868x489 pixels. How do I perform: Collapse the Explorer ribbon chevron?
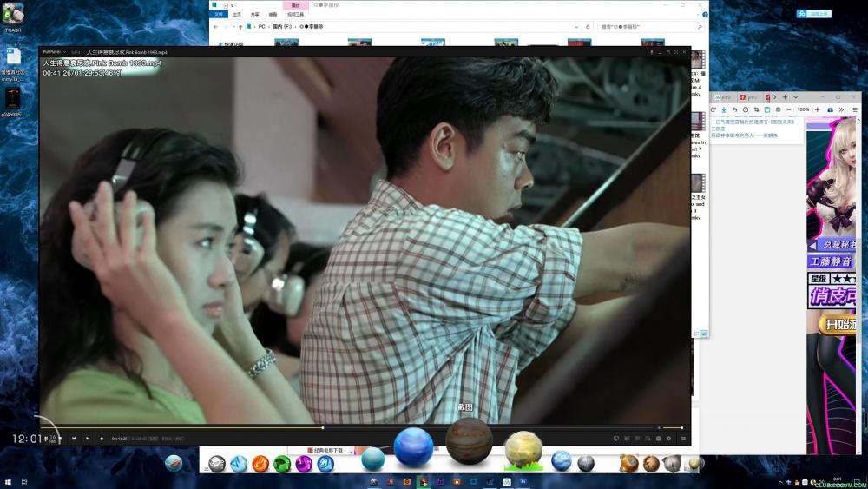pos(699,15)
